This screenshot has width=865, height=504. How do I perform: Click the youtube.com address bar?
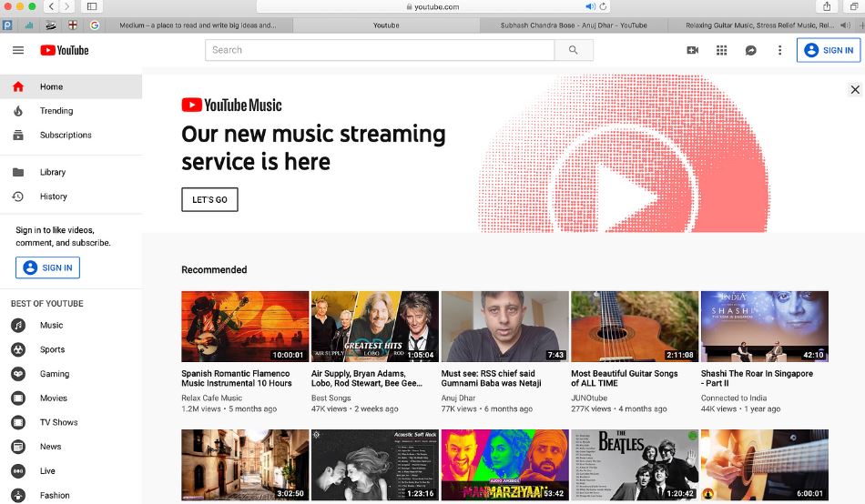click(x=433, y=6)
